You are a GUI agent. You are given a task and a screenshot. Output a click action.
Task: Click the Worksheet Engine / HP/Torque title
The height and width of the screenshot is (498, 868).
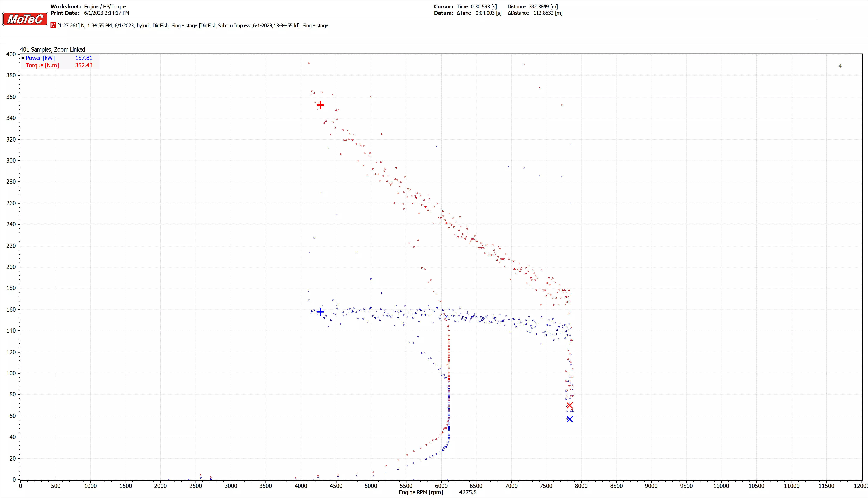pyautogui.click(x=105, y=6)
